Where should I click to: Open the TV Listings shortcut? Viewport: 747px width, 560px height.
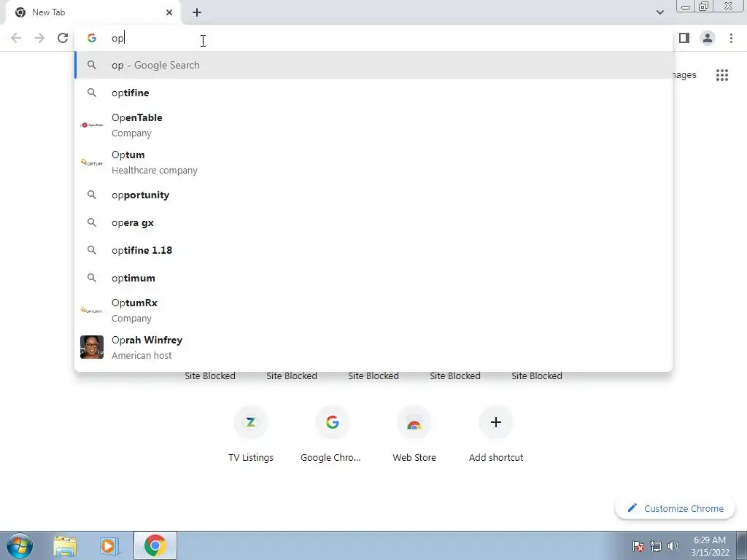coord(251,433)
